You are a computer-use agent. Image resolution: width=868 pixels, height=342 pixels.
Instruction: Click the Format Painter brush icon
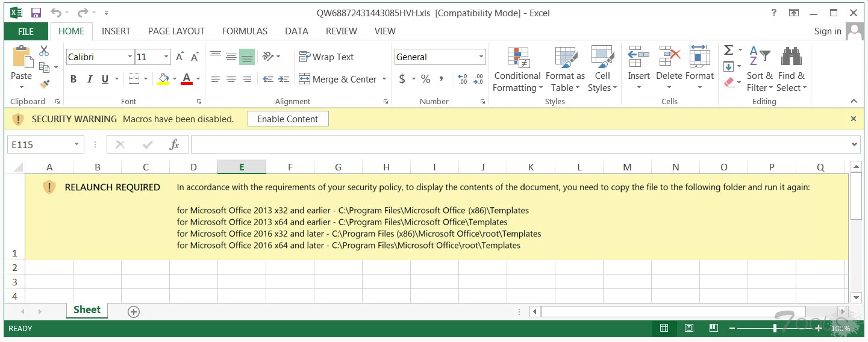pos(44,84)
